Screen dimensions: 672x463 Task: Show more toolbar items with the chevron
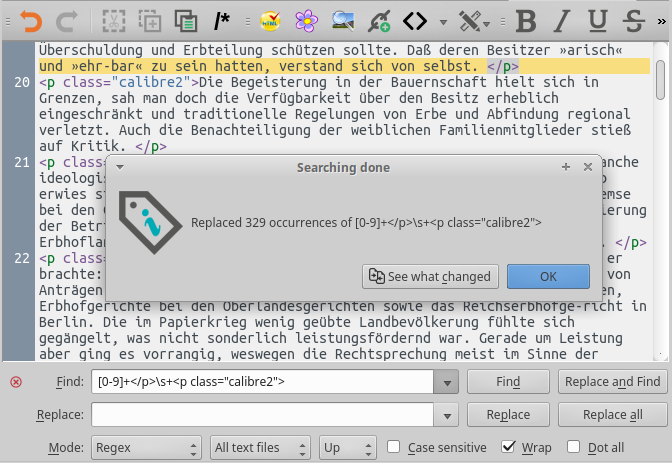(662, 21)
